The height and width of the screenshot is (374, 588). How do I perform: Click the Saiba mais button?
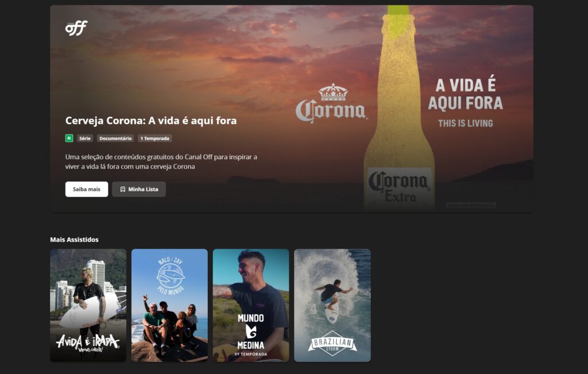pos(87,190)
